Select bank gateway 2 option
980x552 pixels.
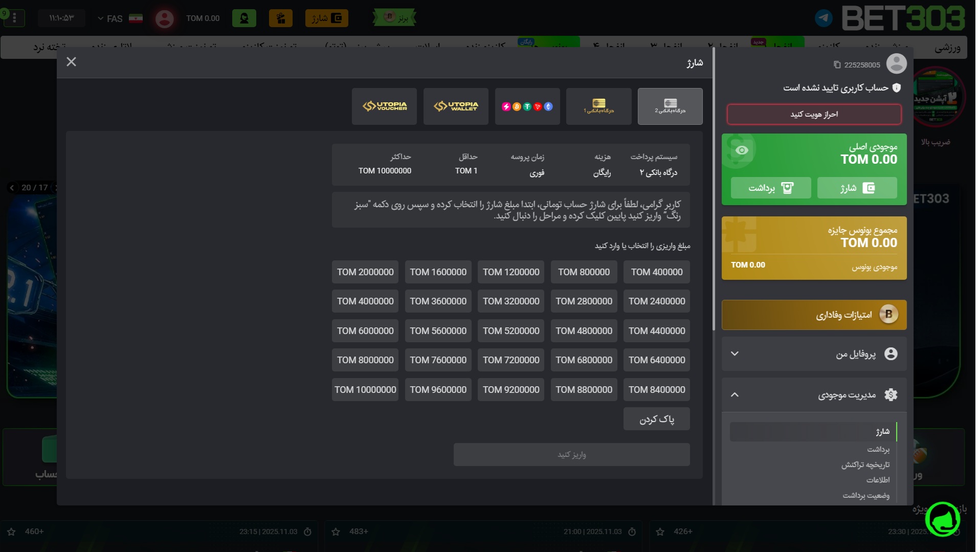coord(670,106)
